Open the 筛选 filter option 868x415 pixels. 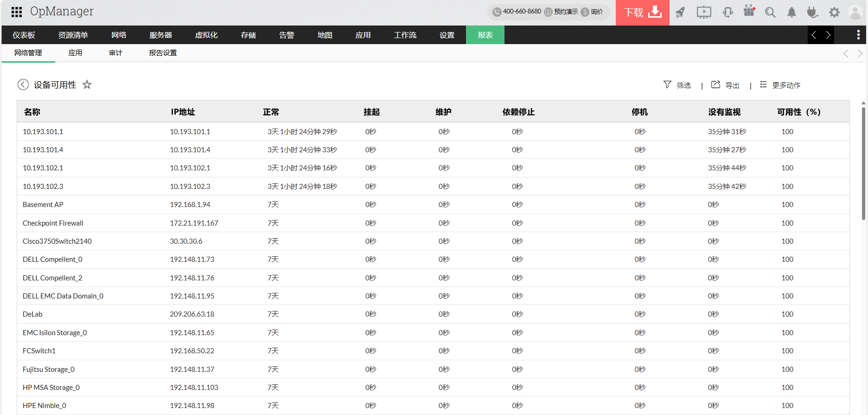click(677, 85)
